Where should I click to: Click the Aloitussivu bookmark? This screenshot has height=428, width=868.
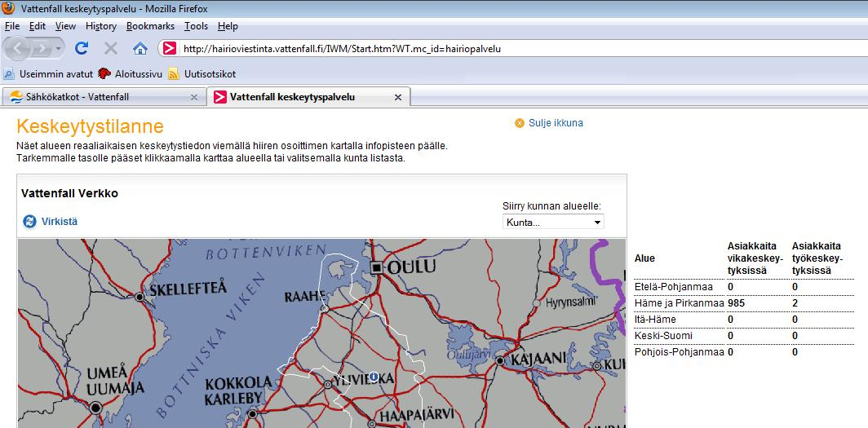pos(131,73)
